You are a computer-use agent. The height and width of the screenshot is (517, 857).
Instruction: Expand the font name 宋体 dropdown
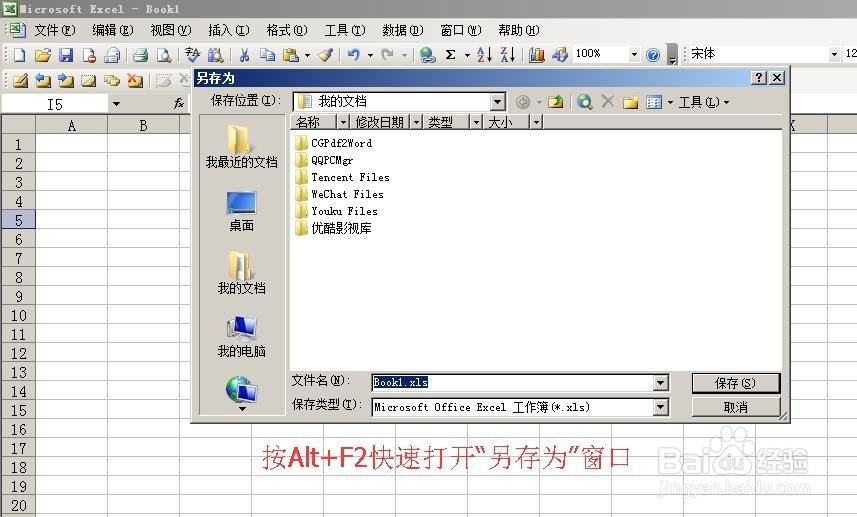click(834, 54)
